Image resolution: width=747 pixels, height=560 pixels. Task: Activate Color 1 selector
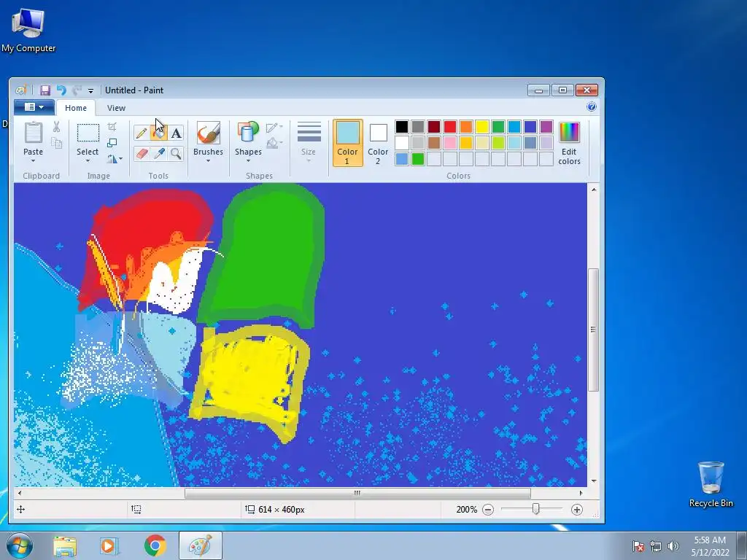click(x=347, y=143)
